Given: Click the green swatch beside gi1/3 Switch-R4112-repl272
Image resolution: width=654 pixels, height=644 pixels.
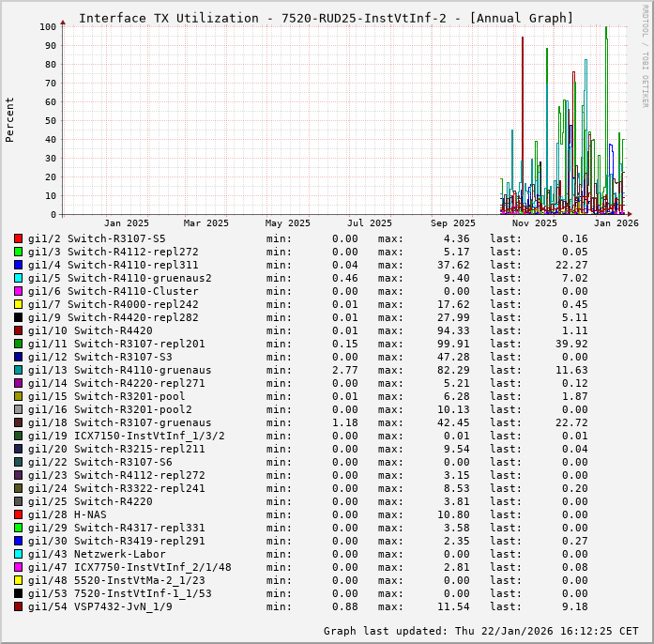Looking at the screenshot, I should 18,252.
